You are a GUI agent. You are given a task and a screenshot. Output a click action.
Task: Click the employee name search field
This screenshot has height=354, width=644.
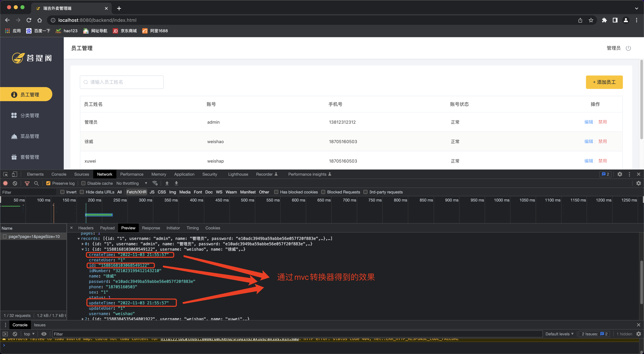[122, 82]
